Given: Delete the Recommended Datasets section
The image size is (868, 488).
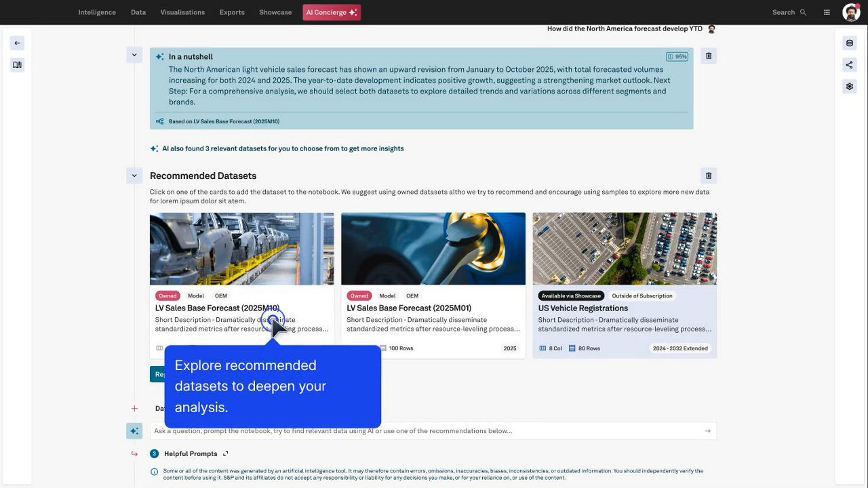Looking at the screenshot, I should coord(709,176).
